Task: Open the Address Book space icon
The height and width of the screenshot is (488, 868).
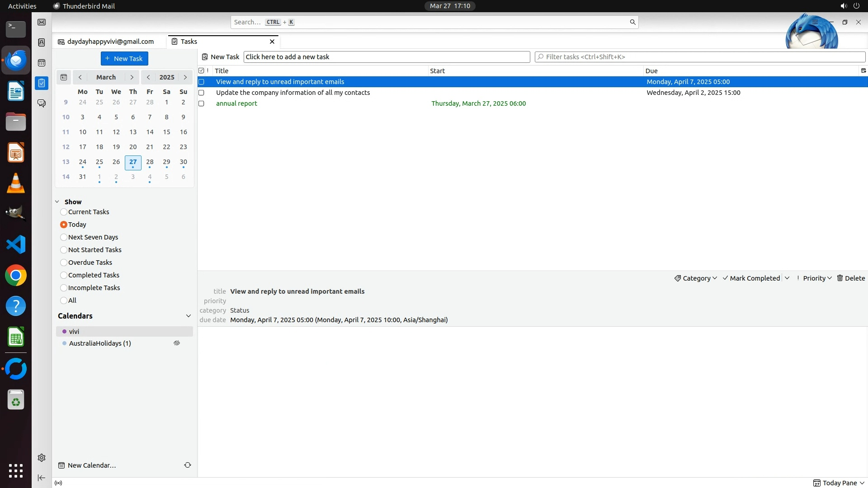Action: (x=42, y=42)
